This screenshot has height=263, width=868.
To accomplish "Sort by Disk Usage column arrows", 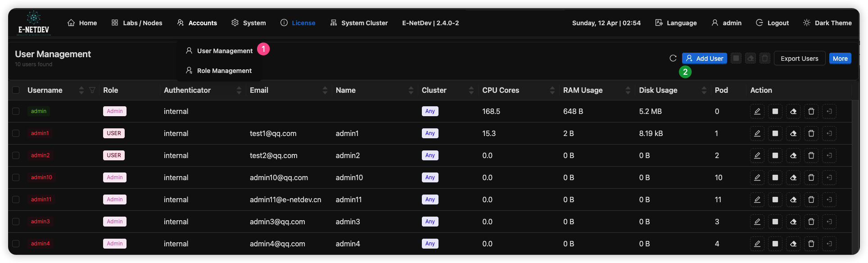I will click(704, 90).
